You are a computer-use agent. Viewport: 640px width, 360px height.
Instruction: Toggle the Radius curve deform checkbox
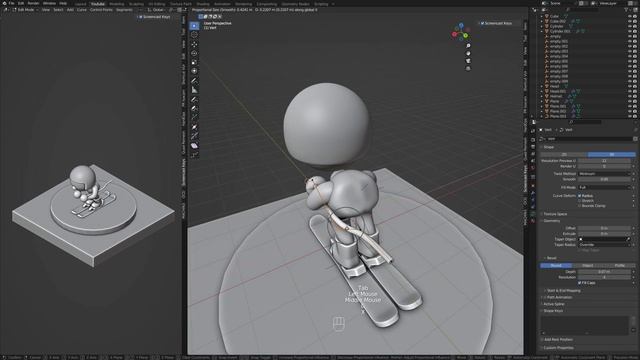(x=580, y=196)
